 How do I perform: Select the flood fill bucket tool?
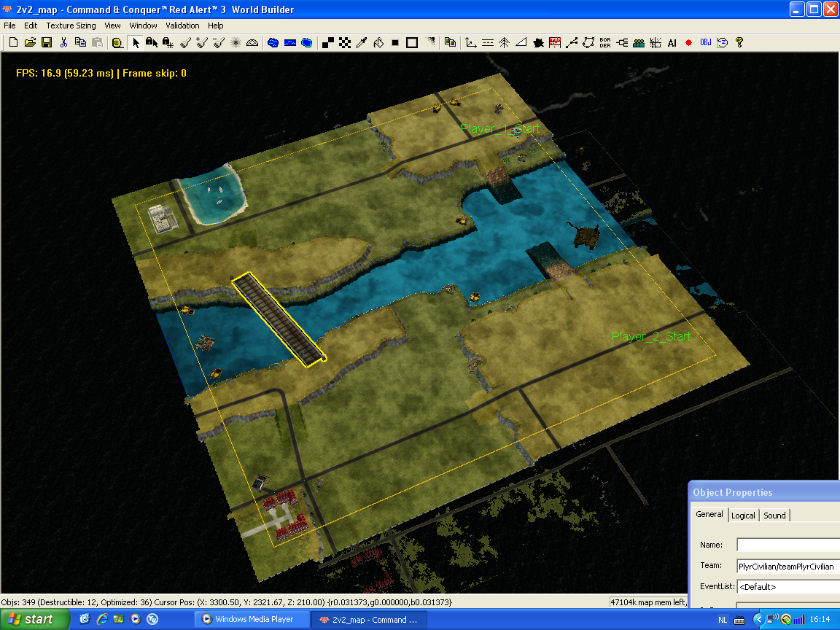[378, 43]
